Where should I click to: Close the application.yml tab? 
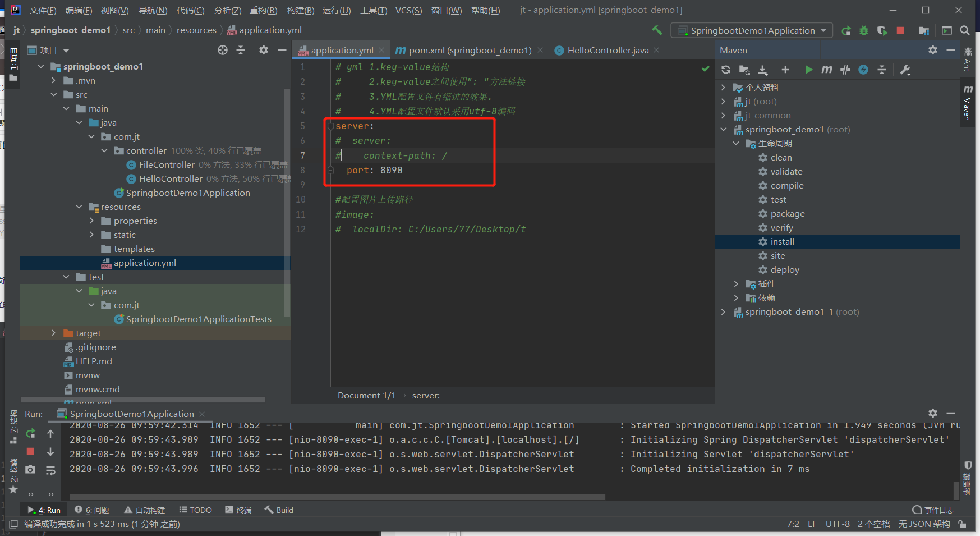[x=381, y=50]
